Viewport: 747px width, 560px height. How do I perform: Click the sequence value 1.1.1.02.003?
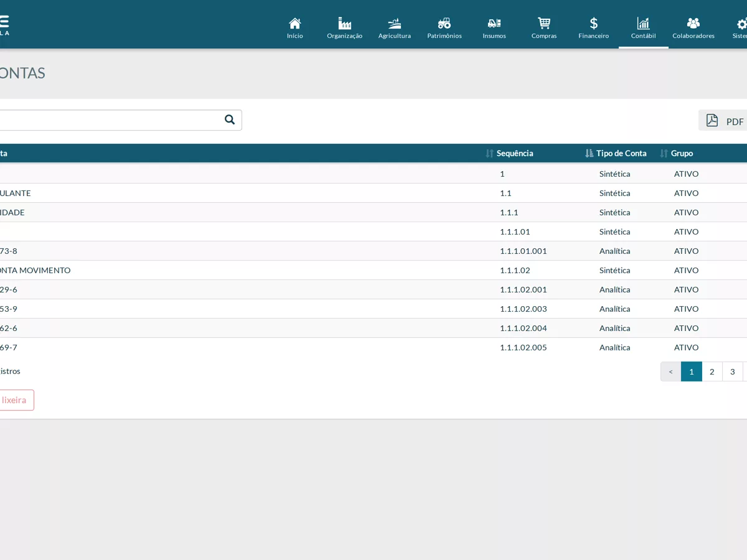tap(523, 309)
